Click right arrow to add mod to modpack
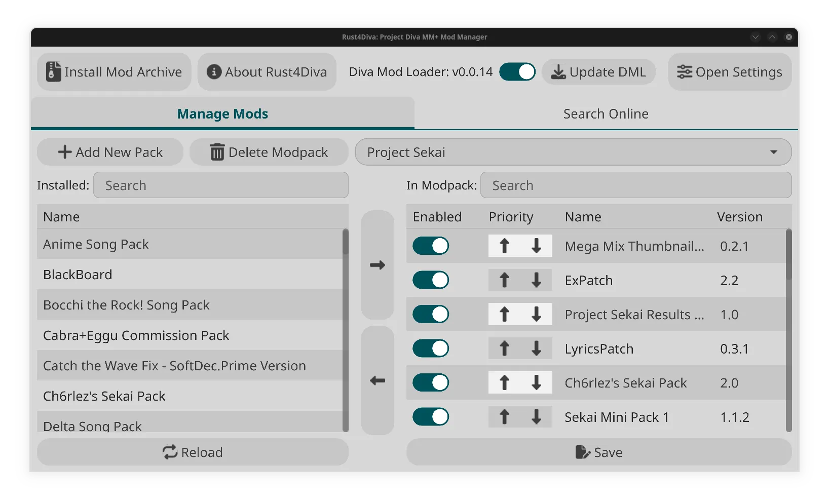829x504 pixels. click(378, 265)
